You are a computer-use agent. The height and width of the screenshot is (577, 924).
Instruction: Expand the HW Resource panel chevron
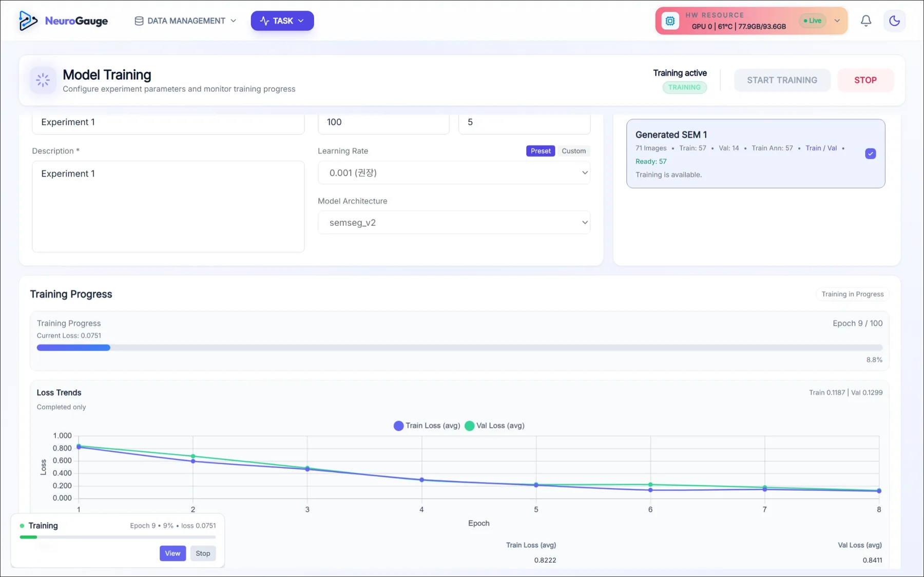(837, 21)
